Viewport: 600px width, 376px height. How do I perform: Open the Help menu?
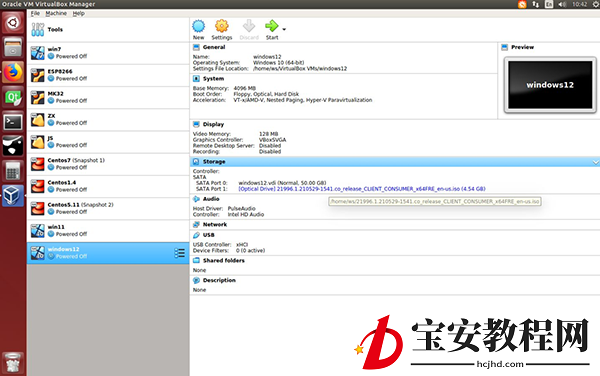point(78,13)
